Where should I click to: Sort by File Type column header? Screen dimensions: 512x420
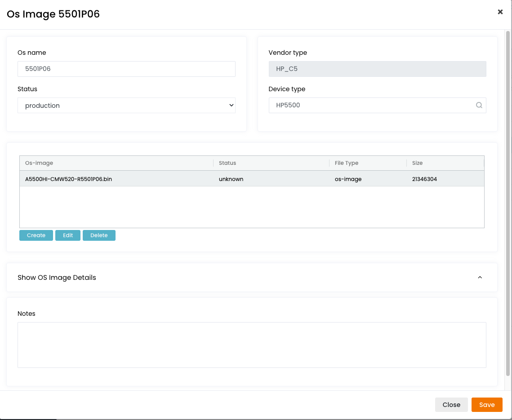coord(368,163)
